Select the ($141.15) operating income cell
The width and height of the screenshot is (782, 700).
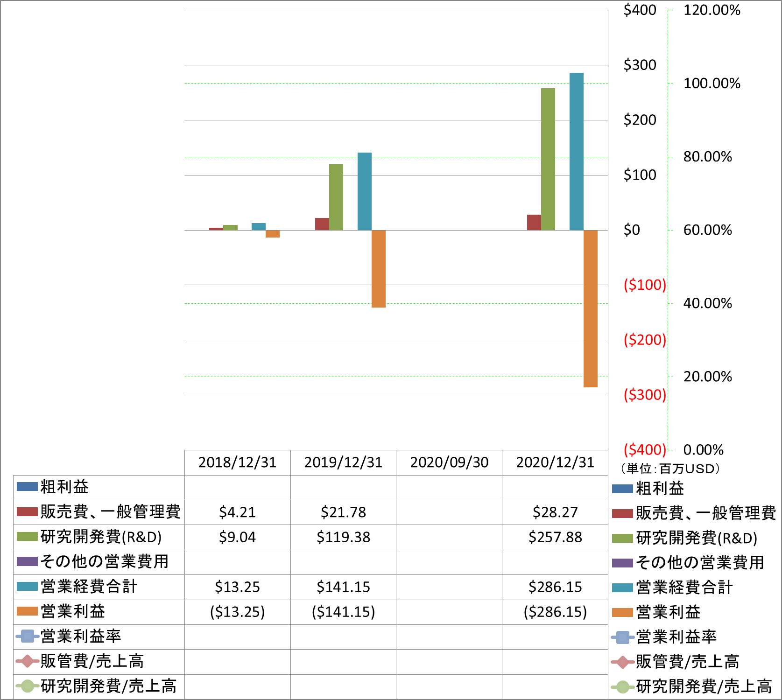(343, 612)
